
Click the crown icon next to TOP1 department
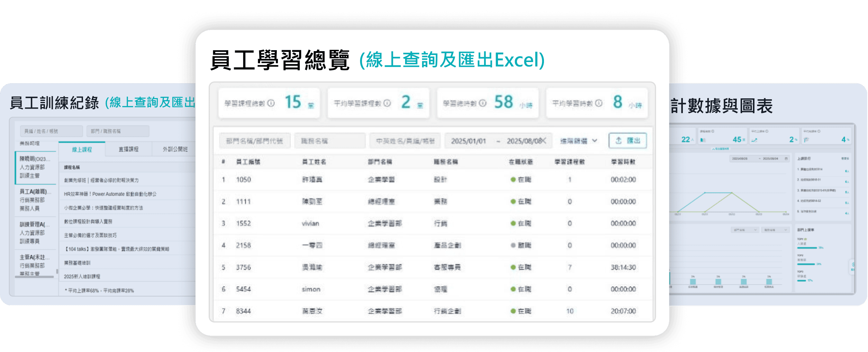[x=806, y=239]
